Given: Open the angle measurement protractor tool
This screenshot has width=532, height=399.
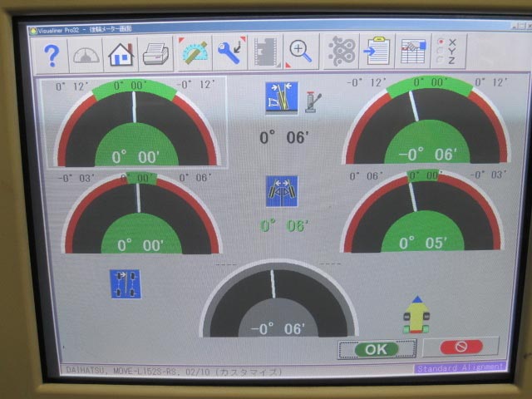Looking at the screenshot, I should [195, 53].
